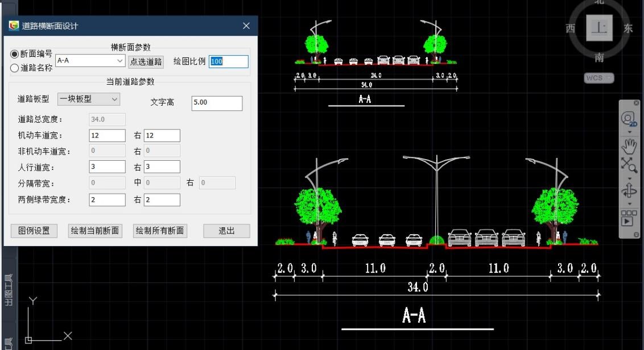Click the 图例设置 button

(34, 231)
